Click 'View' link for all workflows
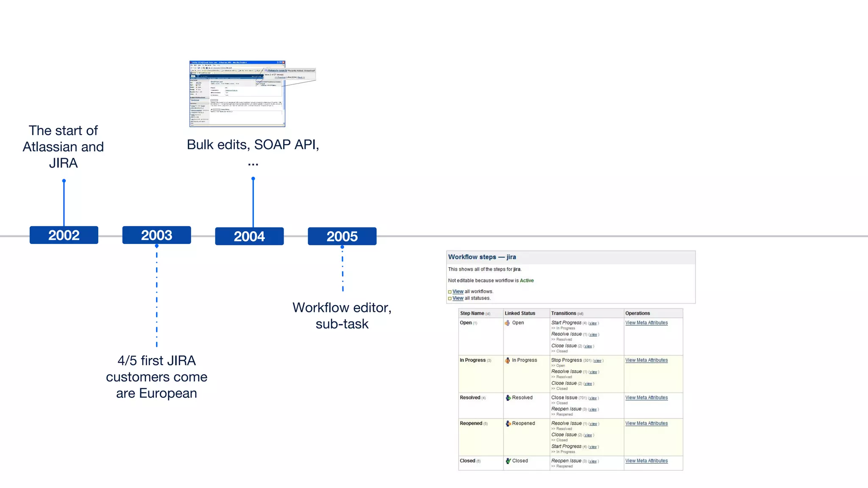 point(458,291)
